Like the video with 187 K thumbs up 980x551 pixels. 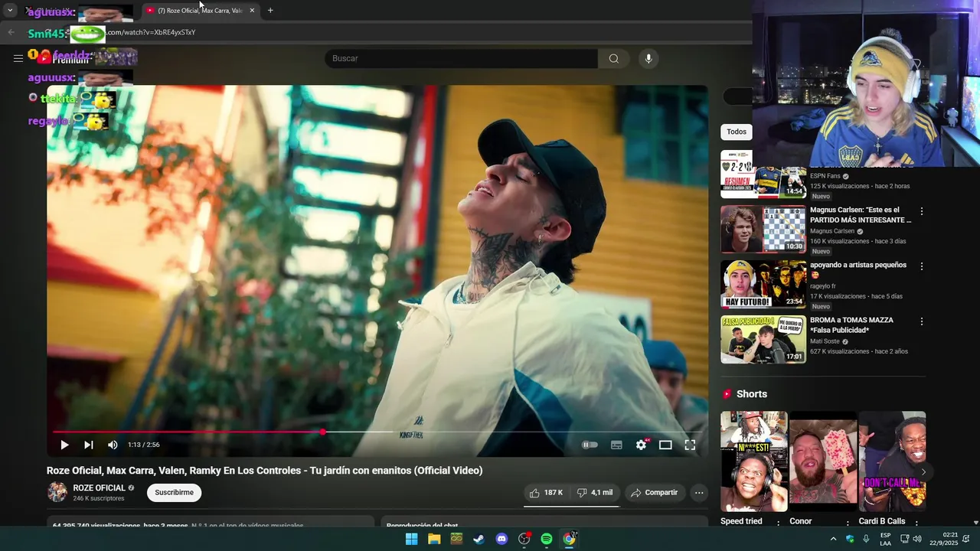[546, 493]
